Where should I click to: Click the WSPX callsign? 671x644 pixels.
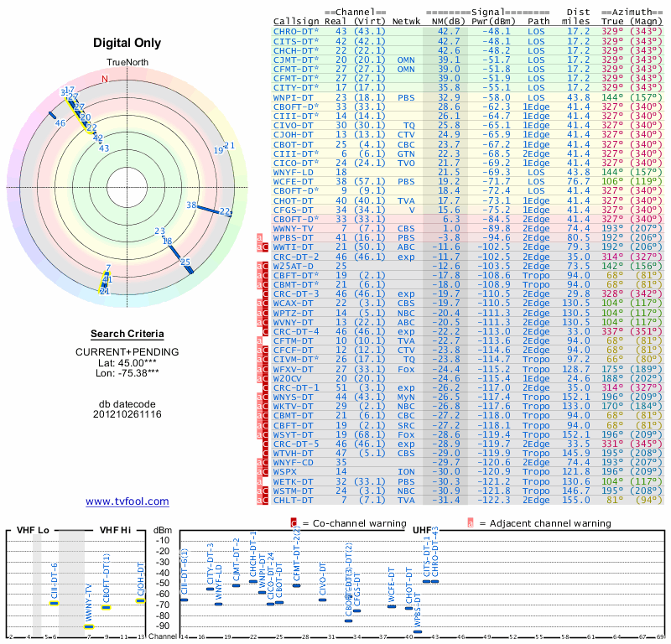(x=285, y=471)
